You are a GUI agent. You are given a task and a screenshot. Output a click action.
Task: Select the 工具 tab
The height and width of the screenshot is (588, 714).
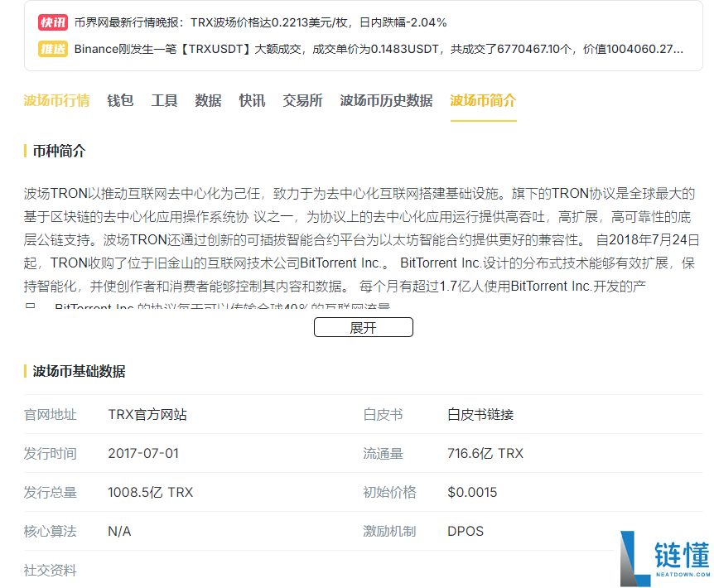(x=164, y=100)
